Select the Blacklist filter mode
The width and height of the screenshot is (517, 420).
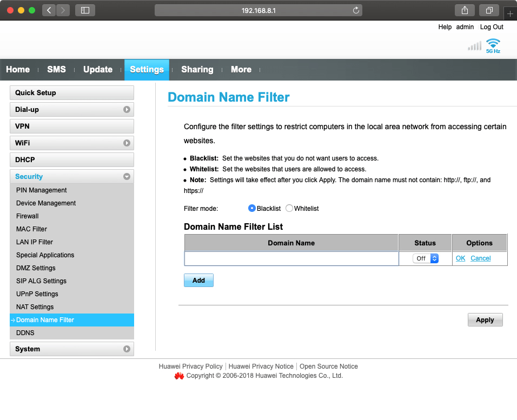(252, 208)
